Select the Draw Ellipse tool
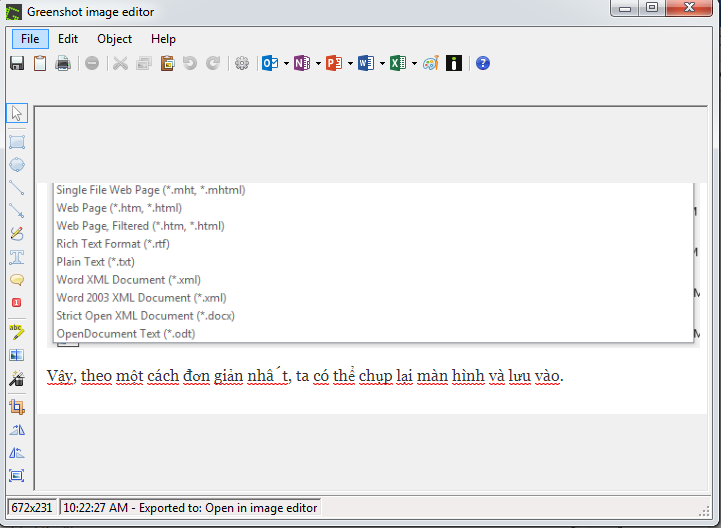The height and width of the screenshot is (528, 721). (x=17, y=165)
